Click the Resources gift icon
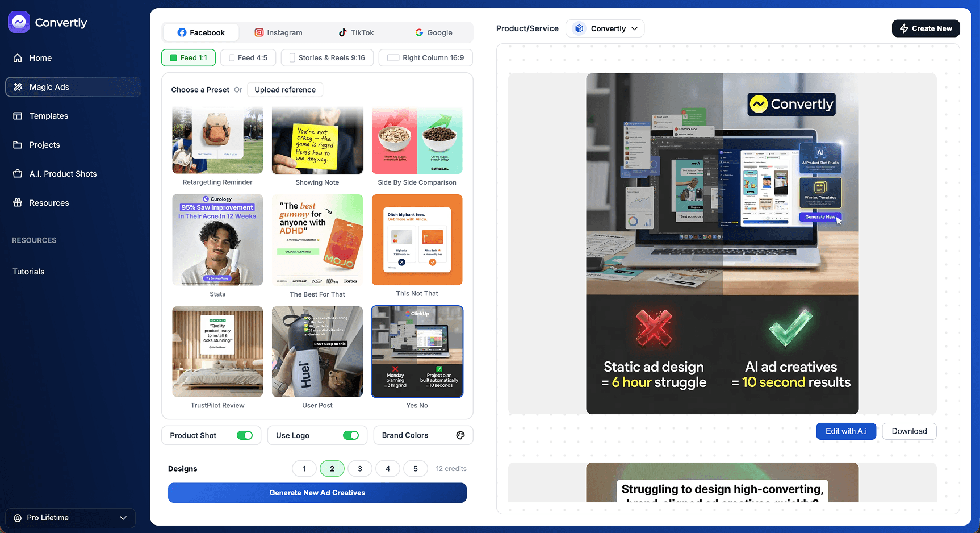Screen dimensions: 980x533 pyautogui.click(x=18, y=203)
